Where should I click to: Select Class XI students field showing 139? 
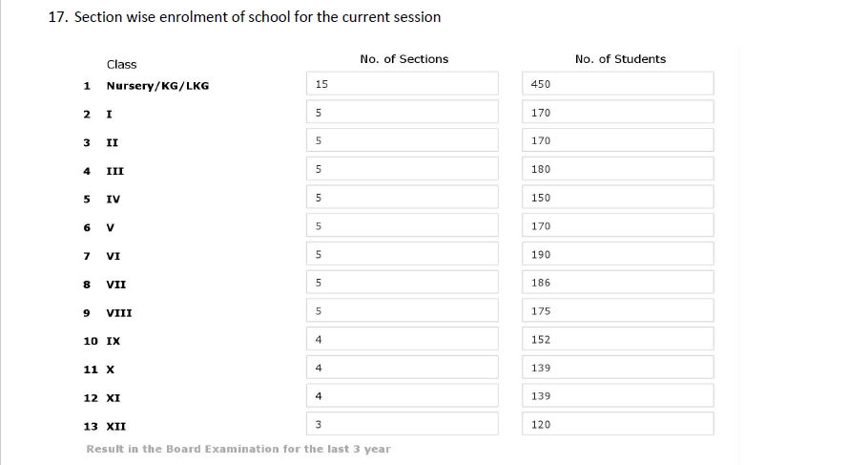(x=618, y=395)
